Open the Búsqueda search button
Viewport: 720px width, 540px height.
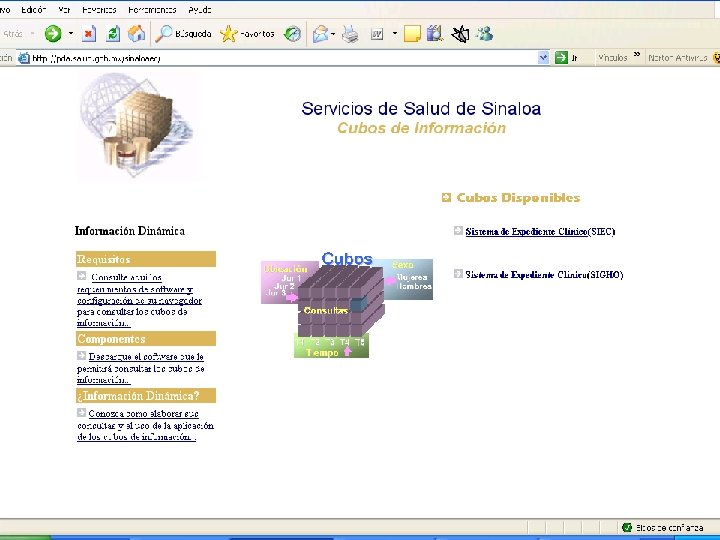183,34
